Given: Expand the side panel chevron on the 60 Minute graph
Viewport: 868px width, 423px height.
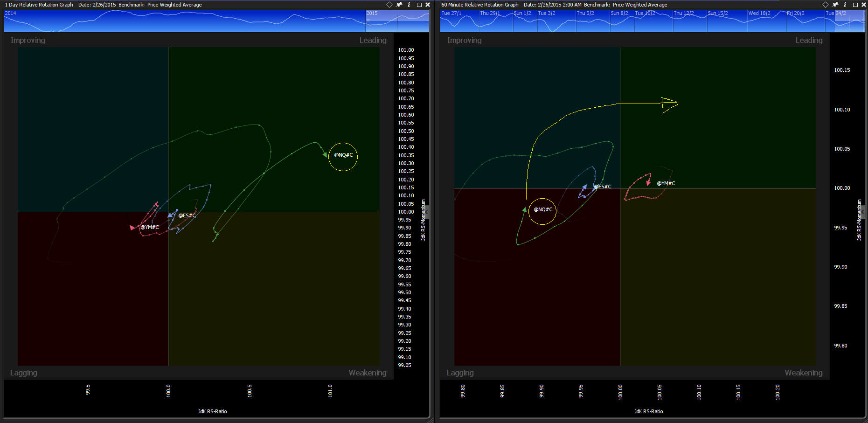Looking at the screenshot, I should point(862,212).
